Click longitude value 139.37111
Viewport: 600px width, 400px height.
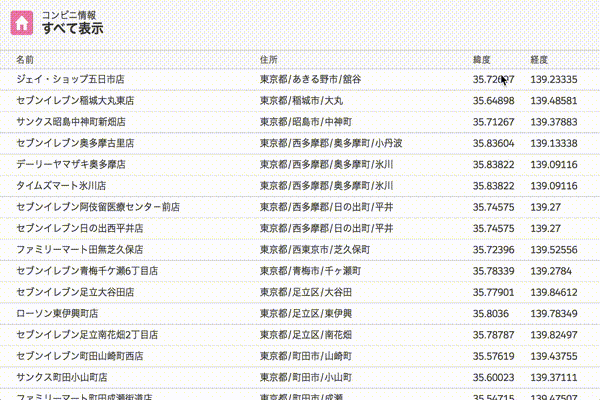(554, 377)
